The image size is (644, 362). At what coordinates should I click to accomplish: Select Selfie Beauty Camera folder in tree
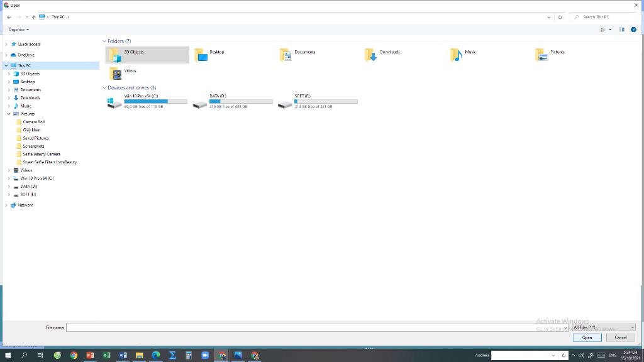pyautogui.click(x=42, y=155)
